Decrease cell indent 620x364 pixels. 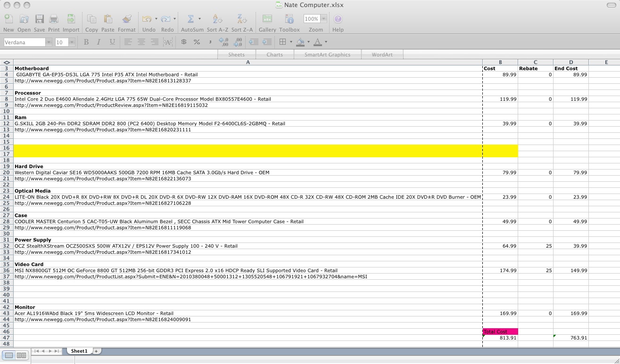point(254,42)
